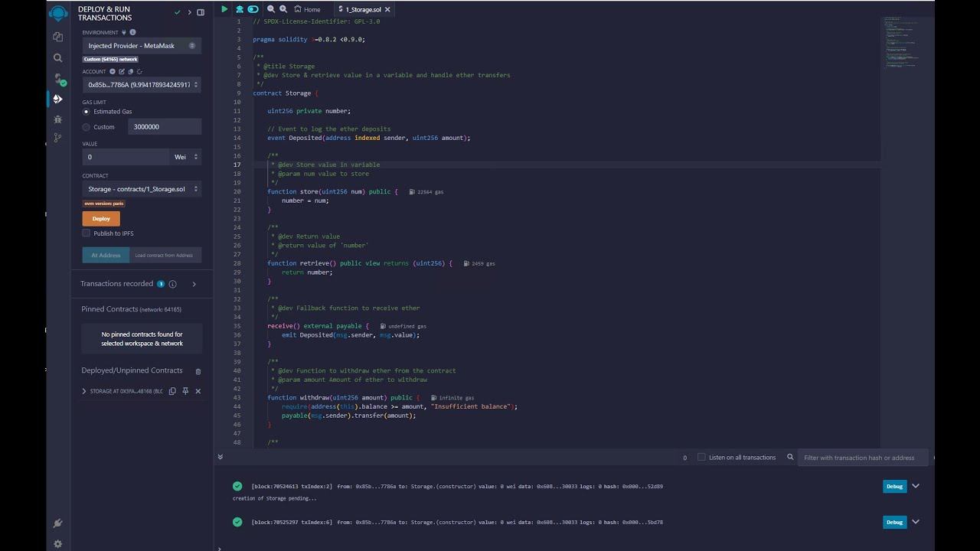The width and height of the screenshot is (980, 551).
Task: Collapse the terminal with double chevron icon
Action: point(220,457)
